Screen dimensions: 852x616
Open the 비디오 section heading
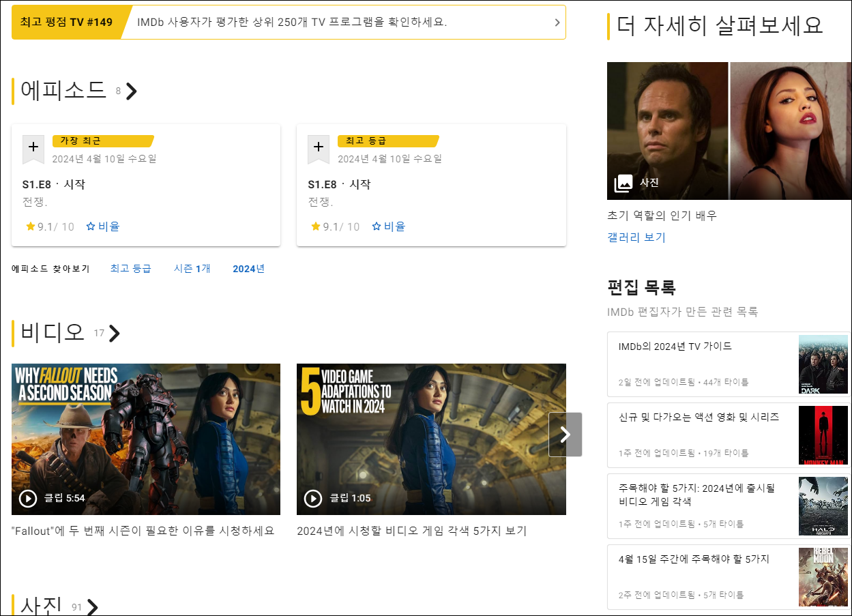[x=53, y=332]
